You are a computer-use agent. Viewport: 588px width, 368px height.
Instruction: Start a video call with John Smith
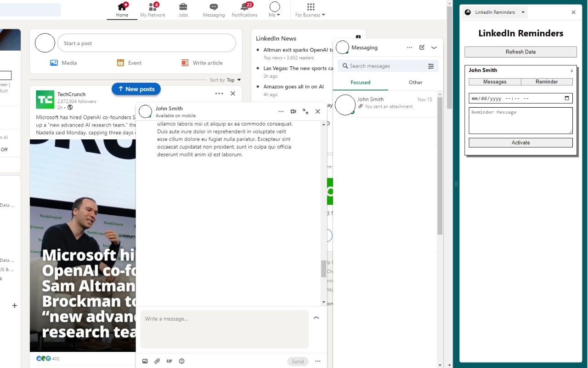[293, 111]
